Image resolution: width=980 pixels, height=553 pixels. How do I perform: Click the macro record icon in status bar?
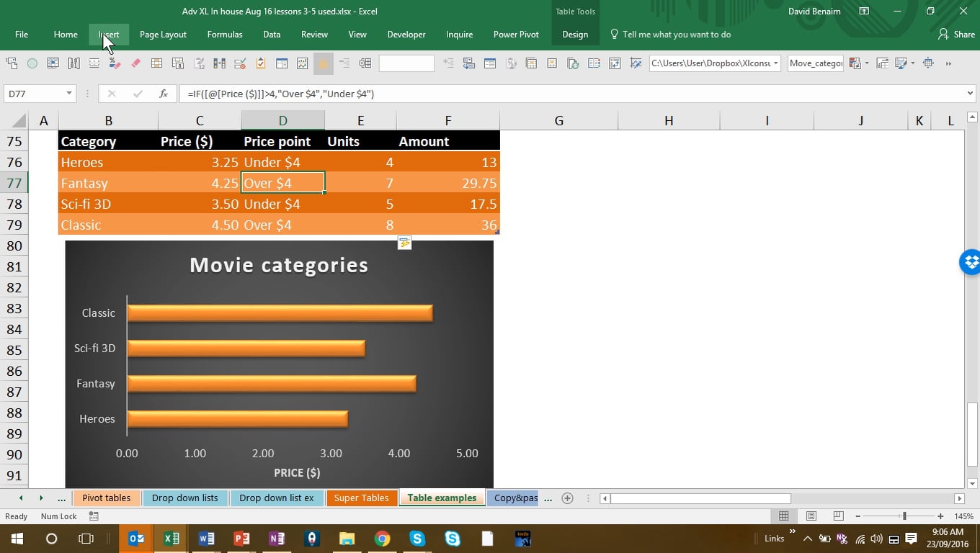tap(94, 516)
